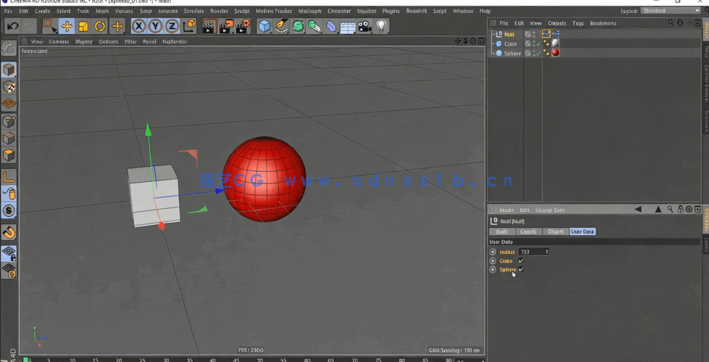Open the viewport Cameras menu
The height and width of the screenshot is (362, 709).
pyautogui.click(x=59, y=42)
